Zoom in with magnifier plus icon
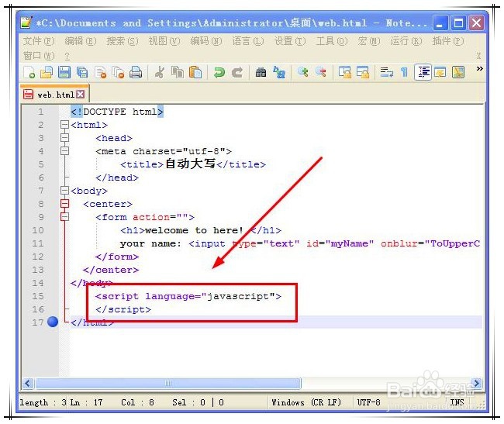The image size is (504, 424). point(302,72)
